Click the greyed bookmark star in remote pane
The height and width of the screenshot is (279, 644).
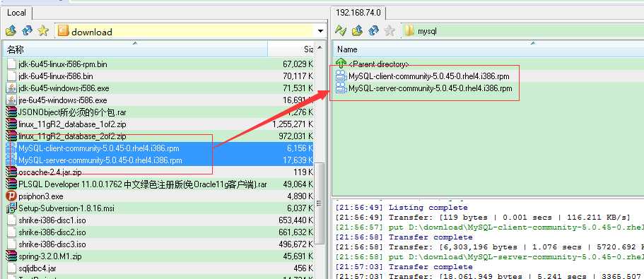tap(390, 30)
